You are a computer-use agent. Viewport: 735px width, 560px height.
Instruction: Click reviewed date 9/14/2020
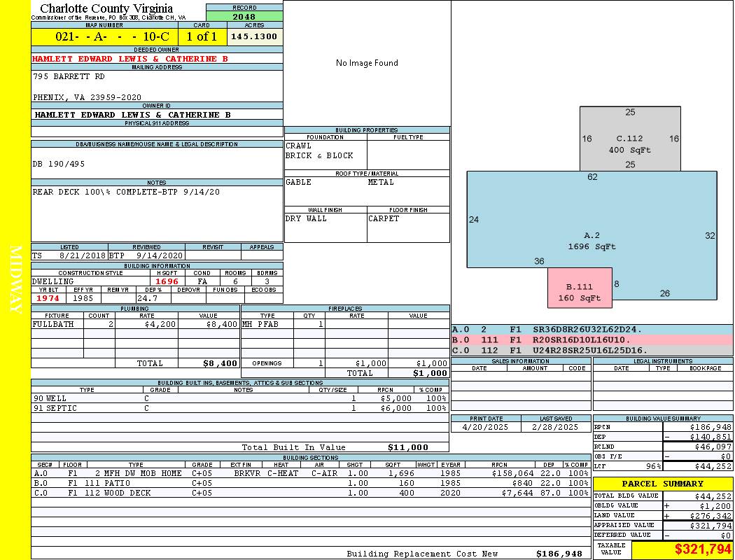(160, 256)
